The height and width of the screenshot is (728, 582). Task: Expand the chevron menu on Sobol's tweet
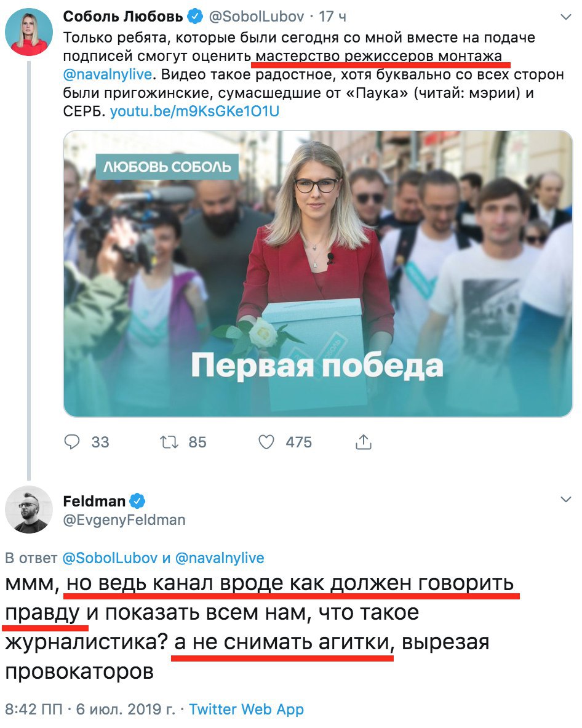click(566, 17)
